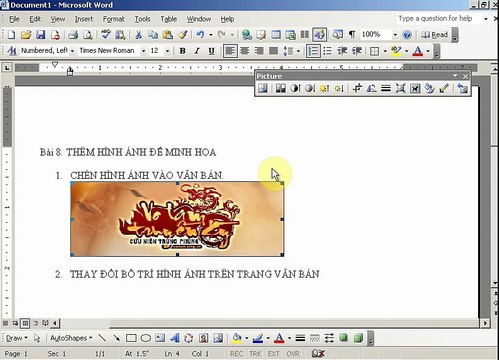Expand the Undo history dropdown arrow
The height and width of the screenshot is (360, 499).
tap(211, 35)
